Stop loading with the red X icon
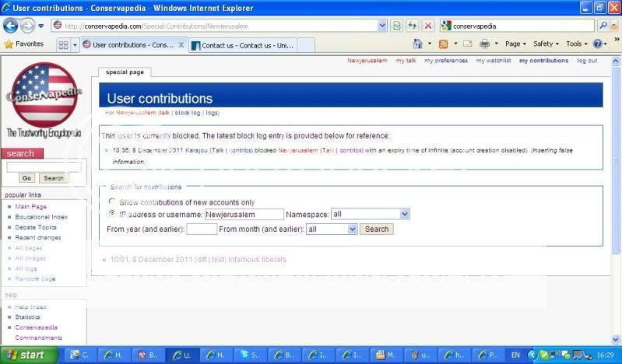Viewport: 622px width, 364px height. [x=428, y=26]
